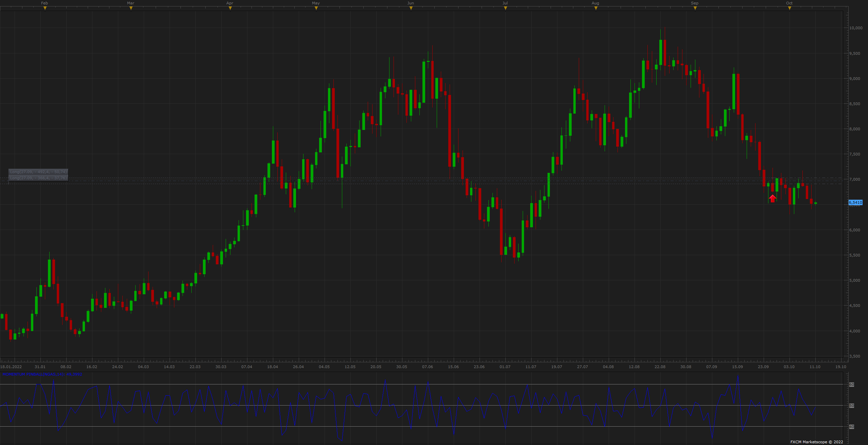Click the 30.05 date axis label
The height and width of the screenshot is (445, 868).
[x=402, y=367]
